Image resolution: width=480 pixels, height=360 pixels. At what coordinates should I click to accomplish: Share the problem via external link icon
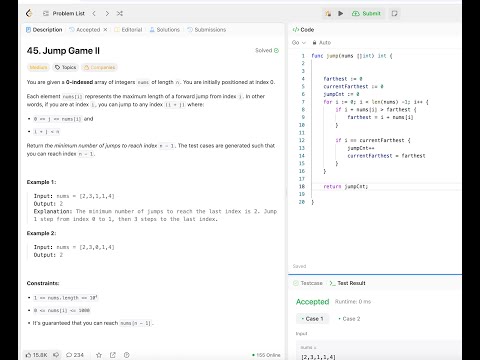point(113,355)
